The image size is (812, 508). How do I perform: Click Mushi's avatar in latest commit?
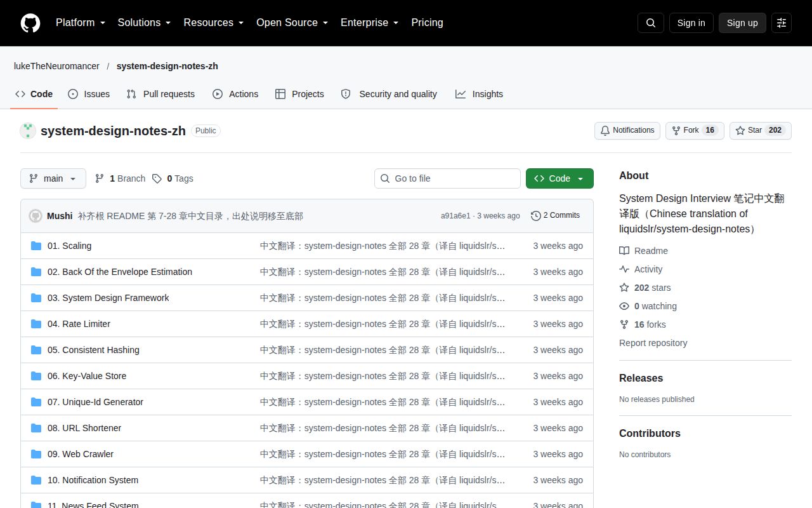36,216
